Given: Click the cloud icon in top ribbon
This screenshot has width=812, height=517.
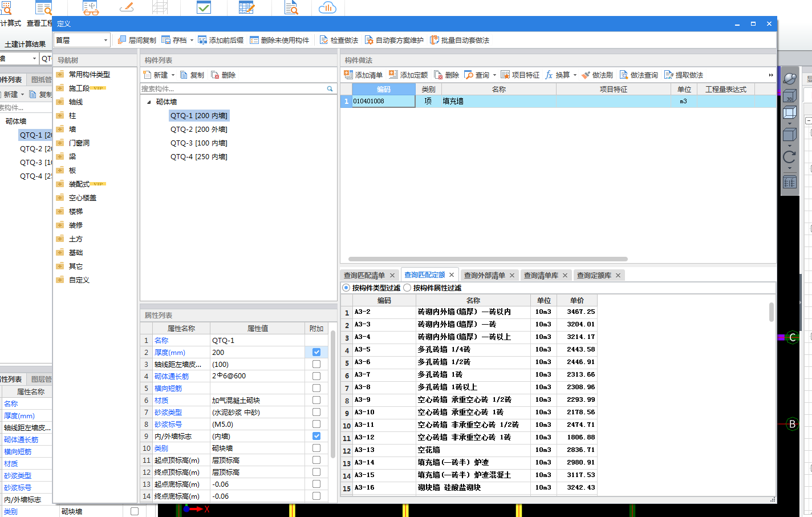Looking at the screenshot, I should click(x=327, y=7).
